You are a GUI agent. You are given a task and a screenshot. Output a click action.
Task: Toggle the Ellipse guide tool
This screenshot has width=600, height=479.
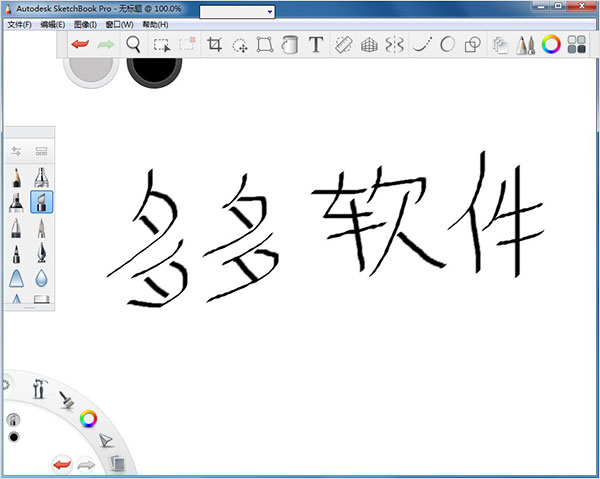click(x=448, y=45)
